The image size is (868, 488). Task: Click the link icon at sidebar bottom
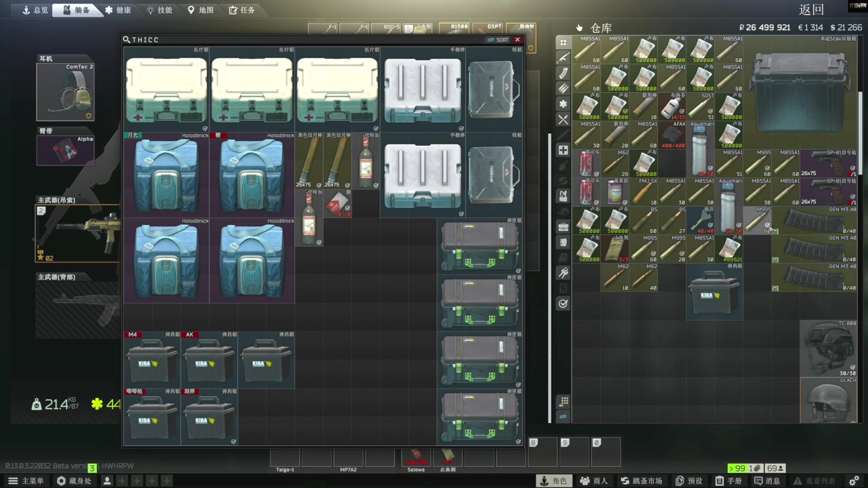[x=563, y=417]
